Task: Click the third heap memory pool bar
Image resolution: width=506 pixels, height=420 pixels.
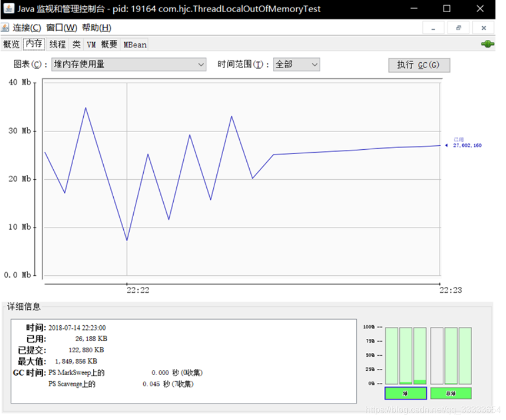Action: 420,356
